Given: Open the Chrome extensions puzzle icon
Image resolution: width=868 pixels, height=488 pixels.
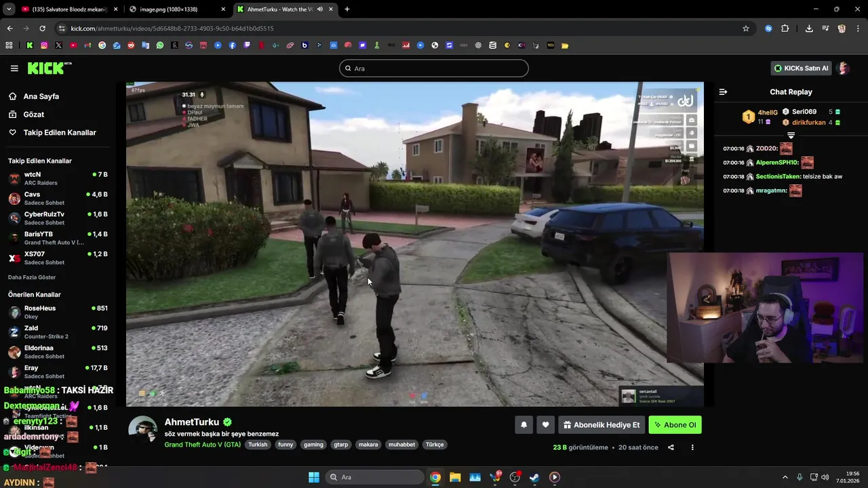Looking at the screenshot, I should pos(785,28).
